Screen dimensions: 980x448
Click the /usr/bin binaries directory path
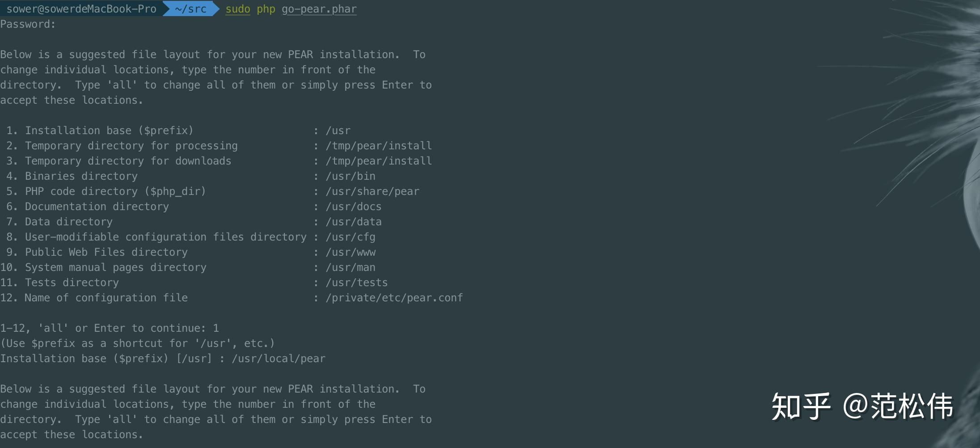click(x=351, y=176)
